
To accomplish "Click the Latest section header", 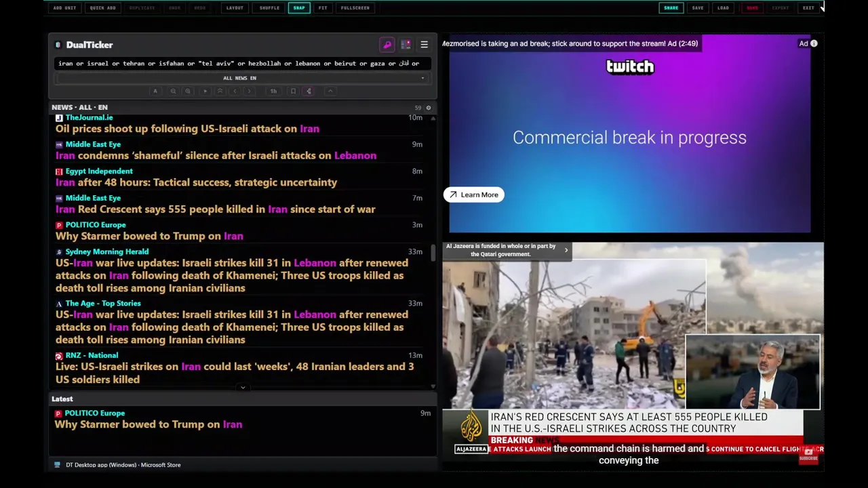I will click(62, 399).
